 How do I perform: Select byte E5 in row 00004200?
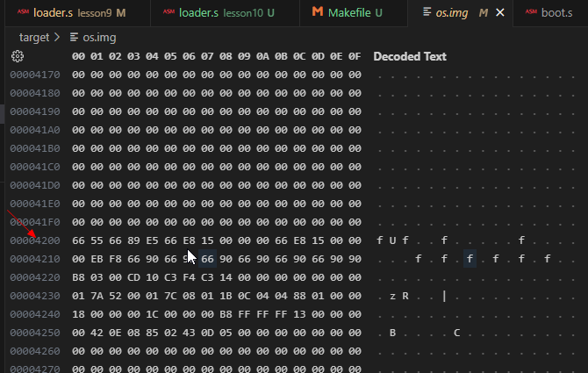(152, 240)
